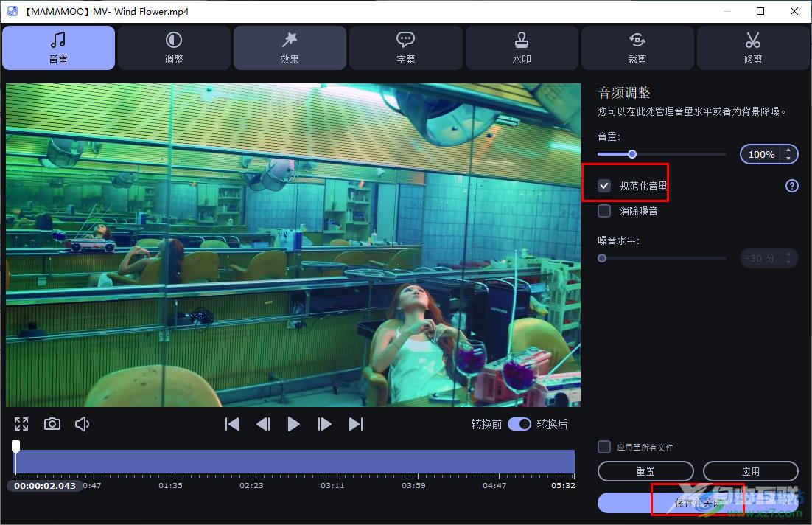
Task: Close the editor window
Action: coord(794,11)
